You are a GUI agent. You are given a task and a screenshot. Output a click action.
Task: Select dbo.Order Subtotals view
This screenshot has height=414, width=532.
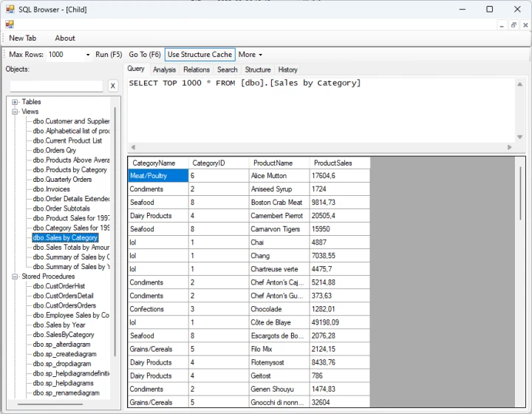point(61,208)
